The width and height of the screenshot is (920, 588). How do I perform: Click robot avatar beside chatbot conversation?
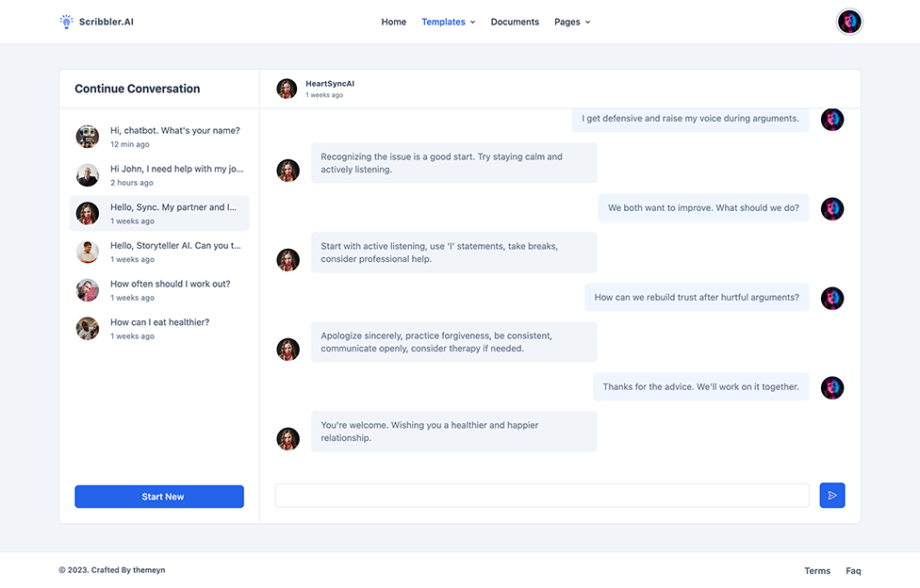tap(88, 137)
